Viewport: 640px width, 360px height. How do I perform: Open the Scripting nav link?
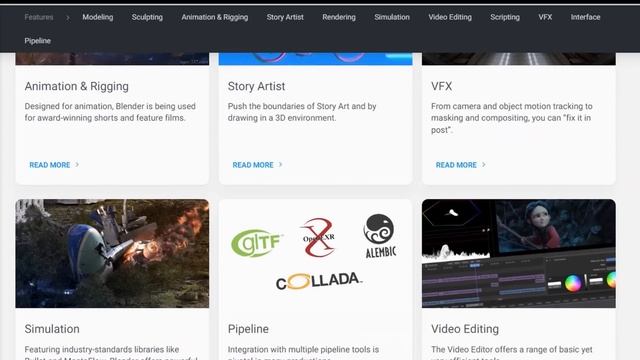point(505,17)
